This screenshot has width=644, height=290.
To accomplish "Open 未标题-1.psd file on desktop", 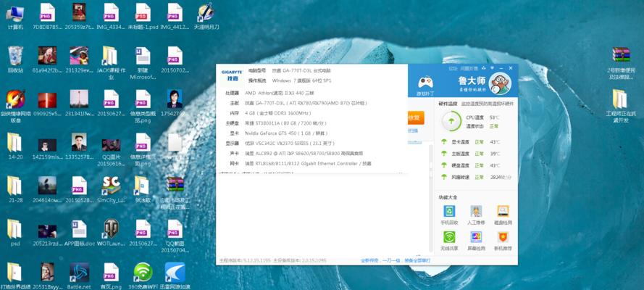I will (x=143, y=17).
